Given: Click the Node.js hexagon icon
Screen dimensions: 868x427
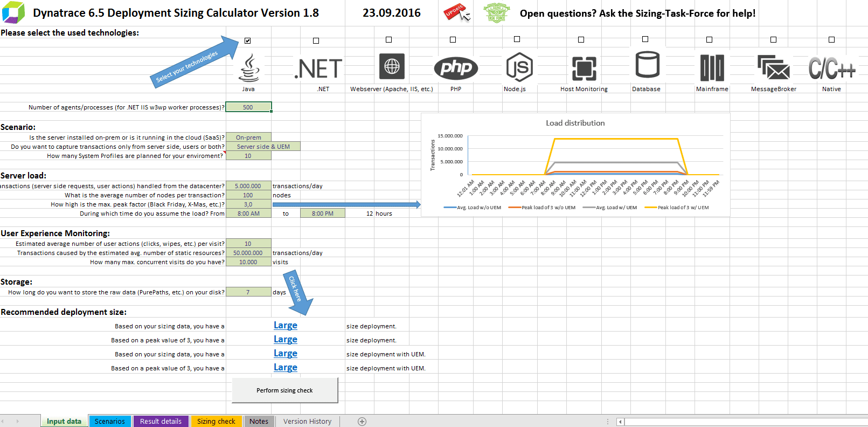Looking at the screenshot, I should 519,67.
